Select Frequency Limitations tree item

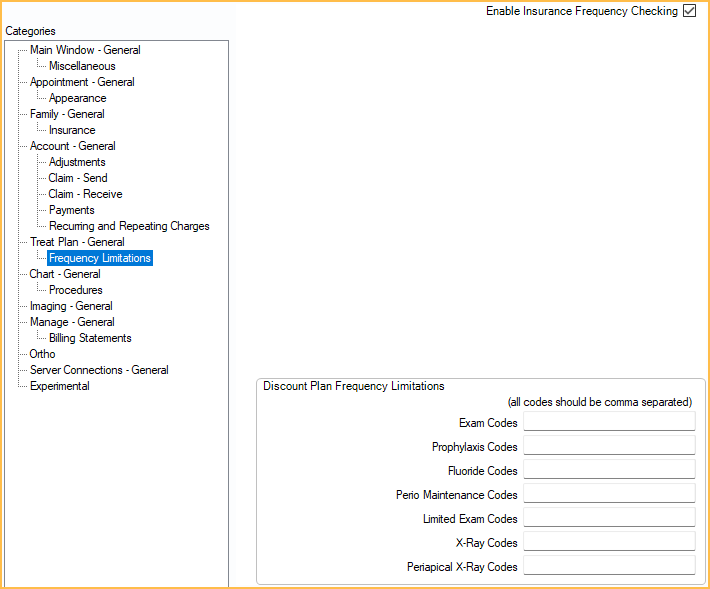pos(100,258)
